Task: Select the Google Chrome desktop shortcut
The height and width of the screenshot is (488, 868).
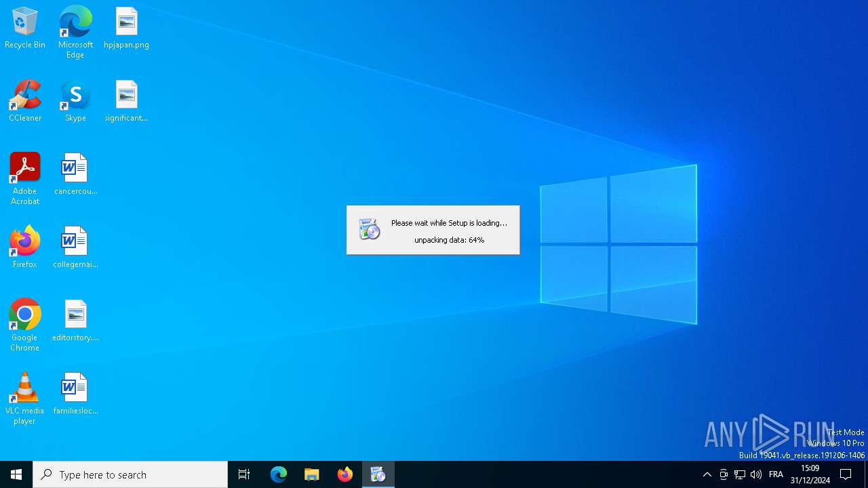Action: tap(25, 325)
